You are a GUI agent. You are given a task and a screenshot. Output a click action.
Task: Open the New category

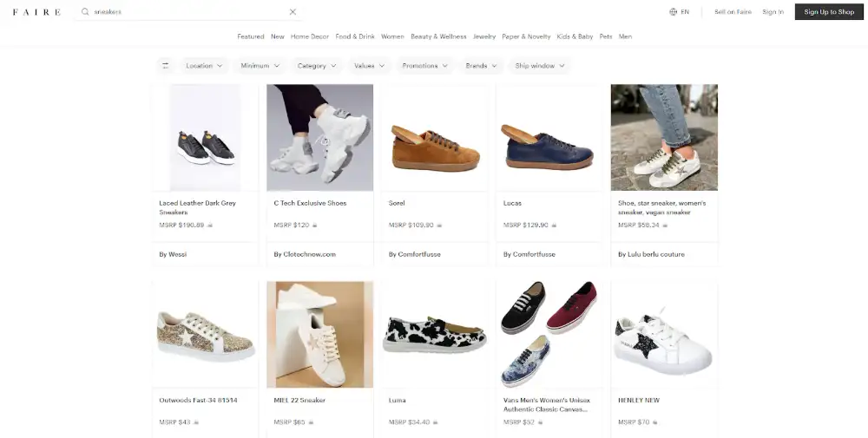[x=278, y=36]
